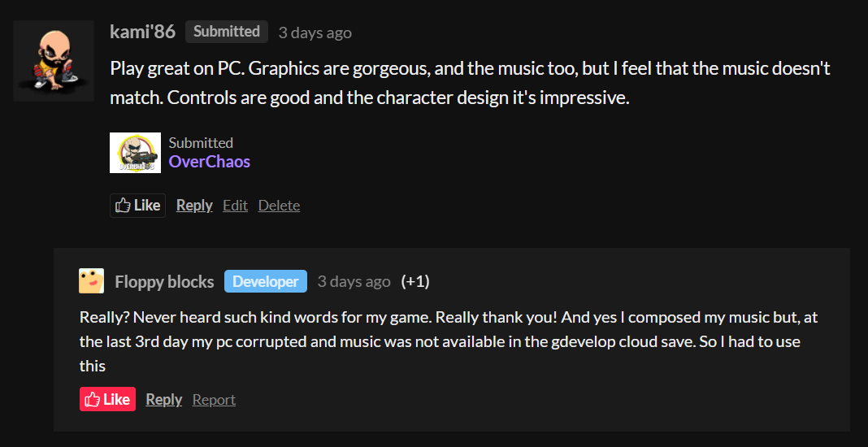Open the purple OverChaos game link
868x447 pixels.
[209, 162]
